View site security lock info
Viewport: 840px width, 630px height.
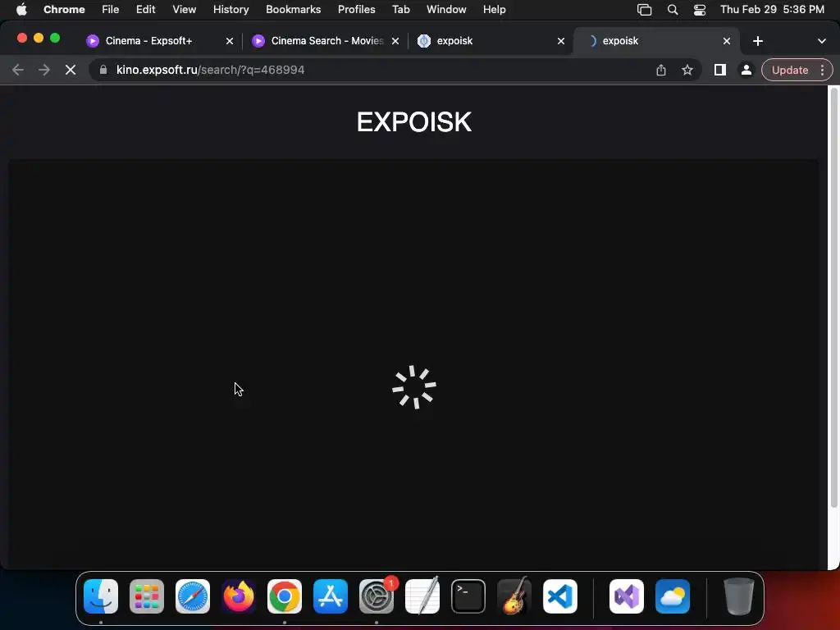coord(103,70)
